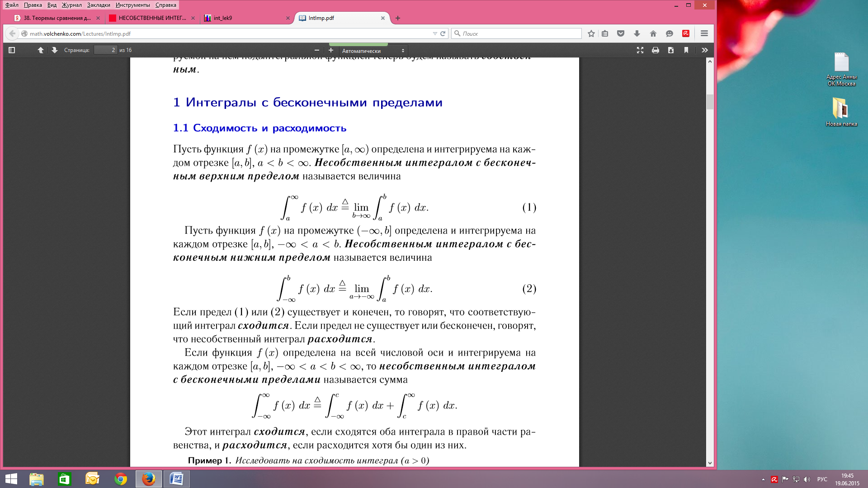Zoom out with the minus icon
Screen dimensions: 868x488
[x=317, y=50]
